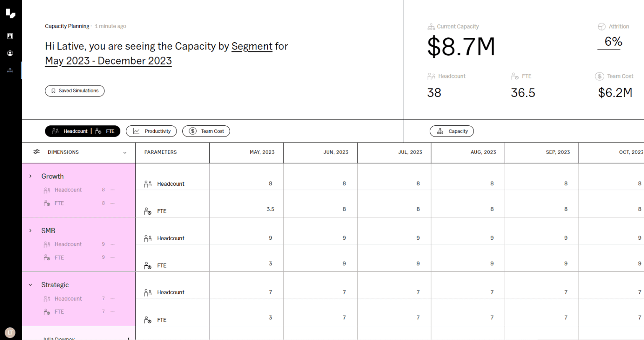644x340 pixels.
Task: Click the Attrition circle icon
Action: pyautogui.click(x=601, y=26)
